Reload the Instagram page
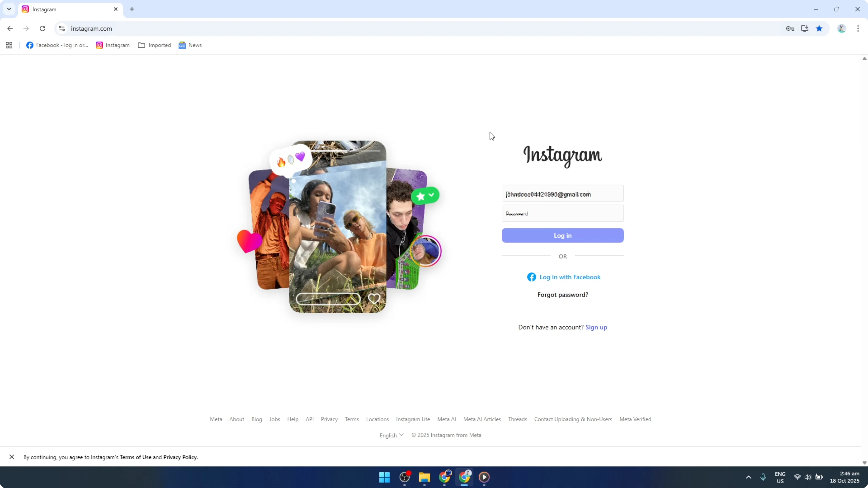This screenshot has width=868, height=488. (42, 29)
